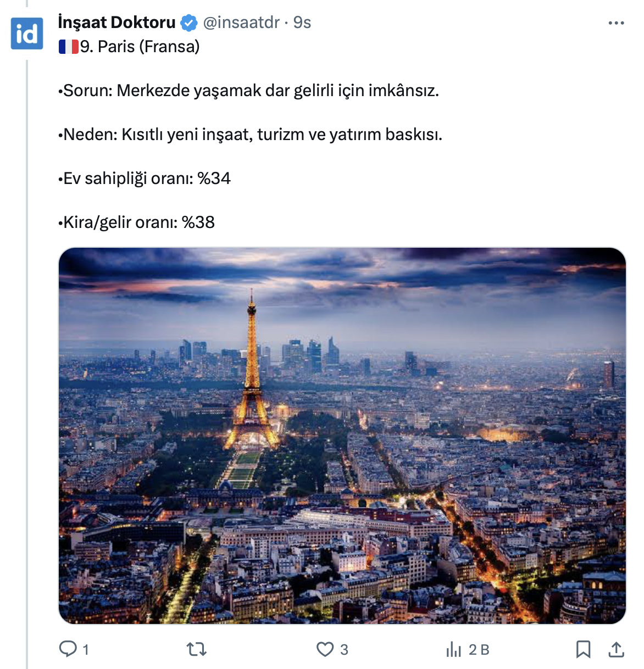
Task: Click the "Sorun: Merkezde yaşamak" text line
Action: coord(248,91)
